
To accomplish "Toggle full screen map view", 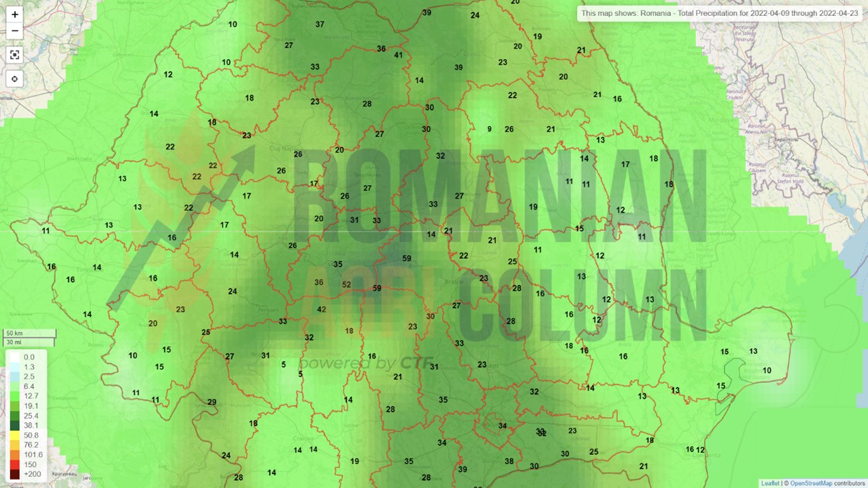I will coord(15,55).
